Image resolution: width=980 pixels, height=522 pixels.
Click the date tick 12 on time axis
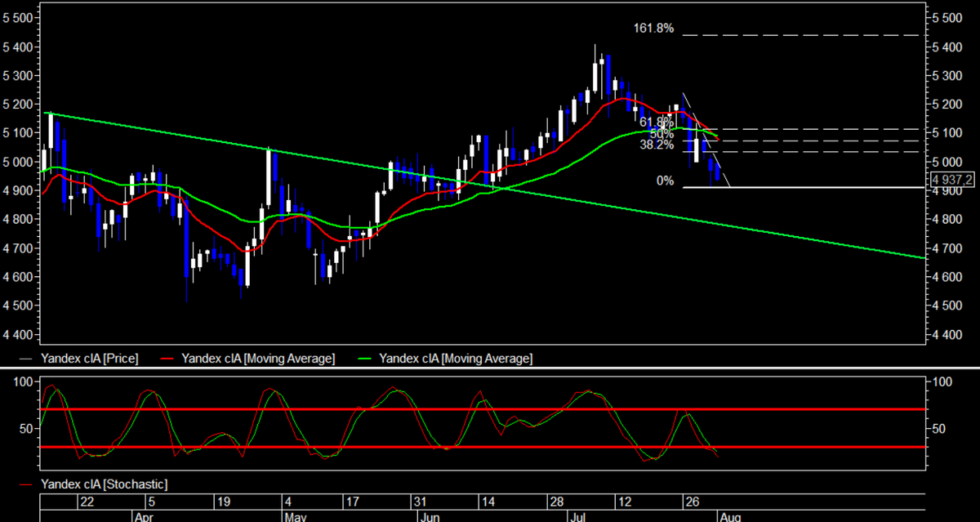(x=624, y=502)
